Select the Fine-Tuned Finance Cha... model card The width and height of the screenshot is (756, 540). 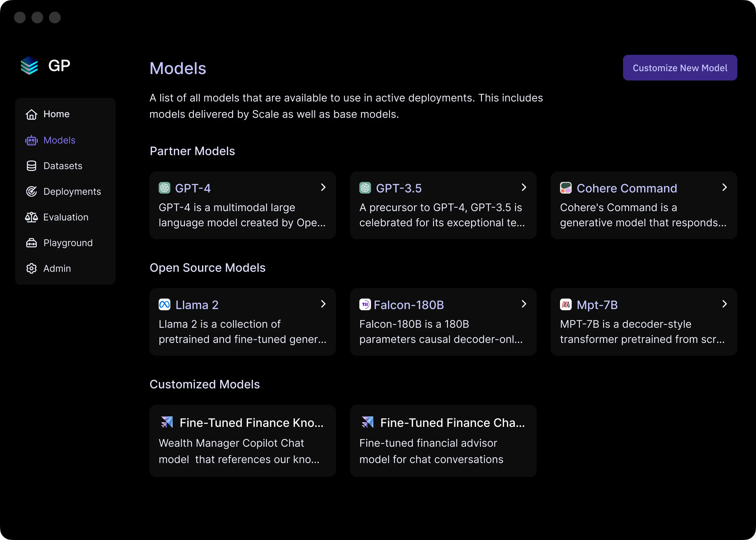(443, 441)
